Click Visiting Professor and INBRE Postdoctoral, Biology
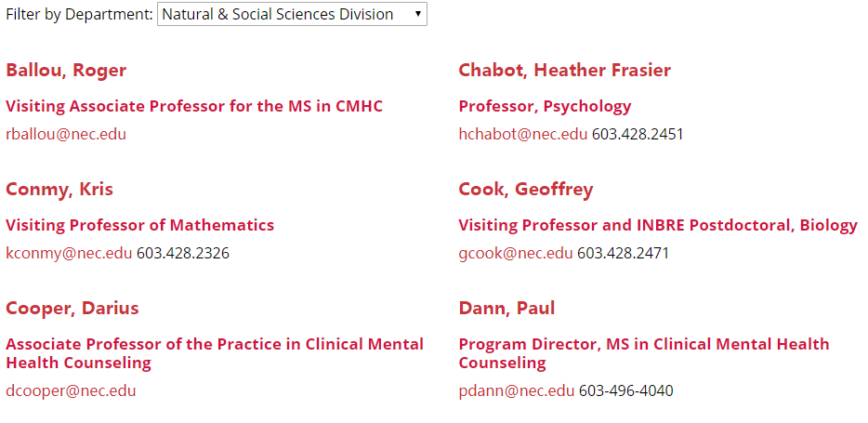This screenshot has width=868, height=423. [x=658, y=225]
